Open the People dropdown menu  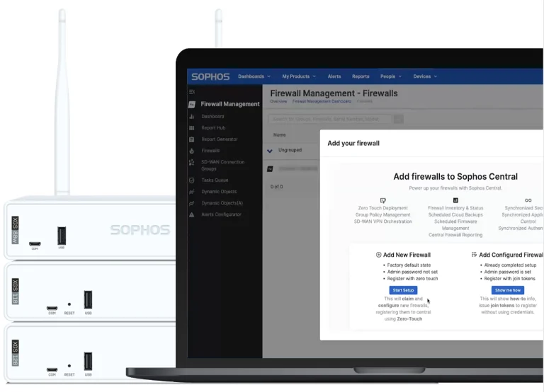pos(391,76)
